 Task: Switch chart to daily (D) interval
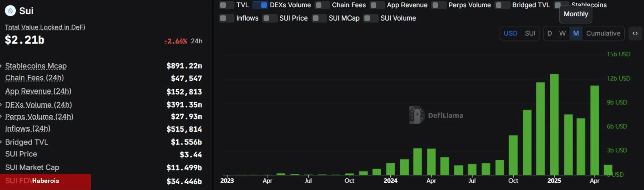pos(549,33)
